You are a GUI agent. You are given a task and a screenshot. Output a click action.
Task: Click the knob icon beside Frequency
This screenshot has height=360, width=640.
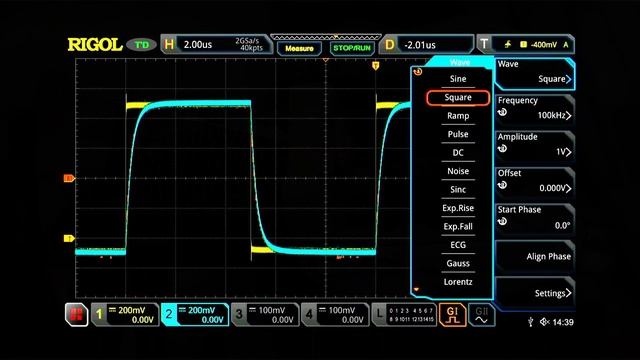pos(502,112)
